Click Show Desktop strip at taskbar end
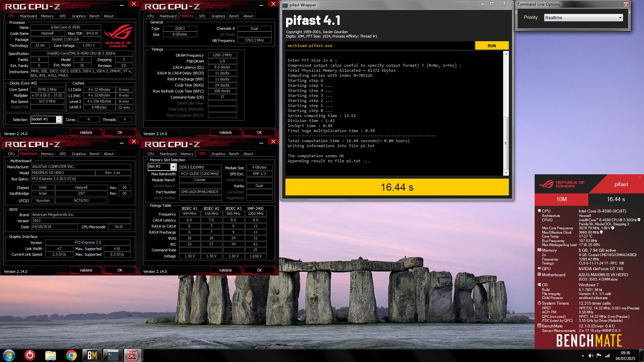The image size is (644, 362). (641, 355)
